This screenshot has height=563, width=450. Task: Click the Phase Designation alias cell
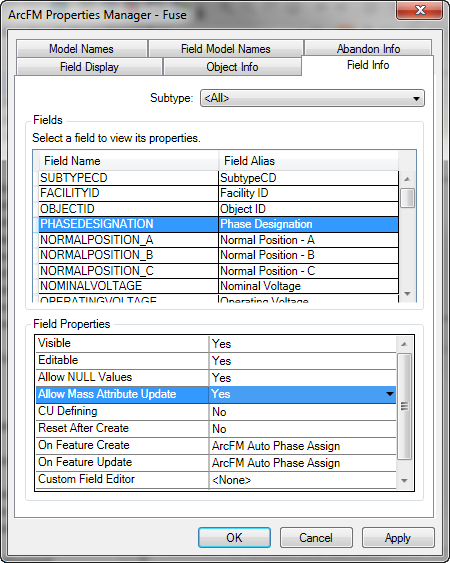point(308,224)
